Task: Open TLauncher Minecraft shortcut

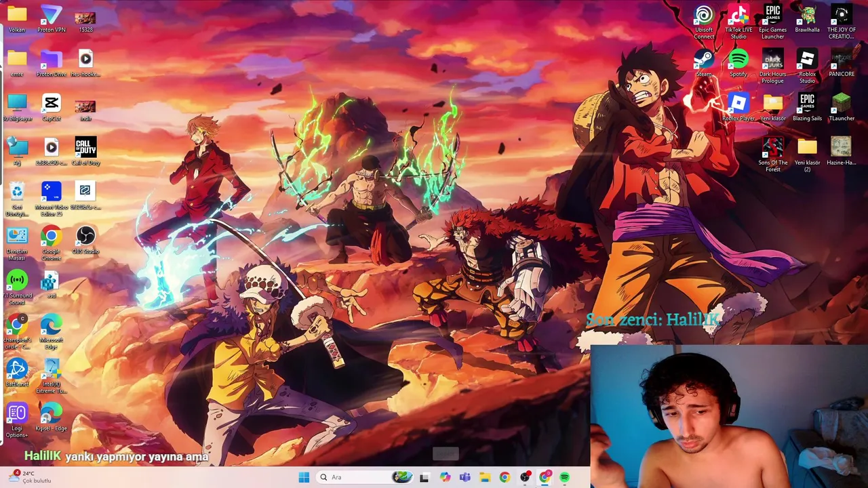Action: 842,107
